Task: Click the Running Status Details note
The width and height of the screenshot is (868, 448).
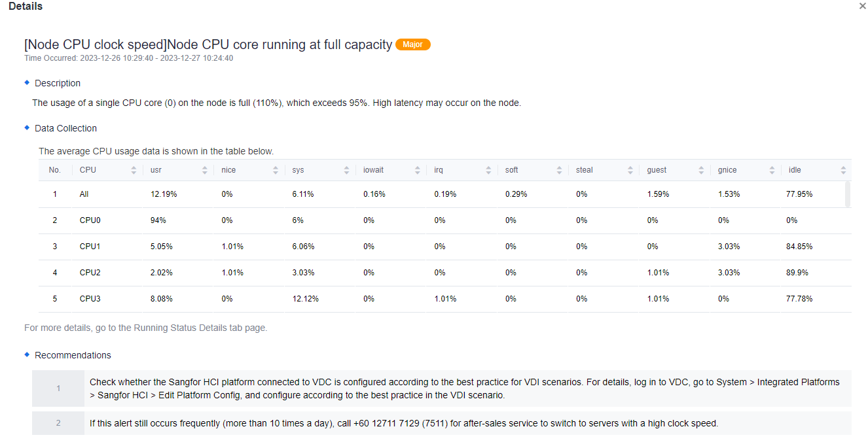Action: (x=145, y=328)
